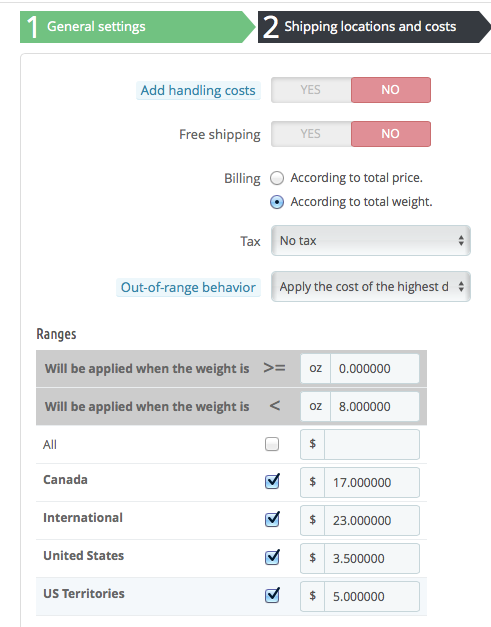491x627 pixels.
Task: Set Add handling costs to NO
Action: coord(391,90)
